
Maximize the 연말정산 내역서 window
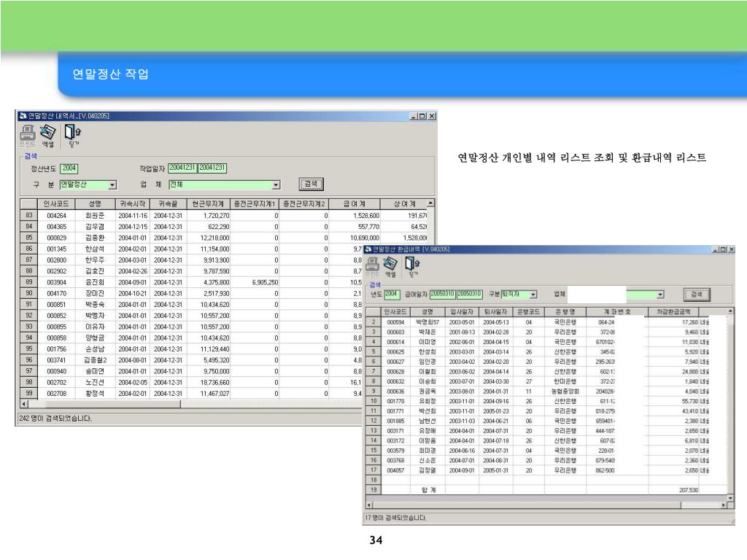[422, 116]
